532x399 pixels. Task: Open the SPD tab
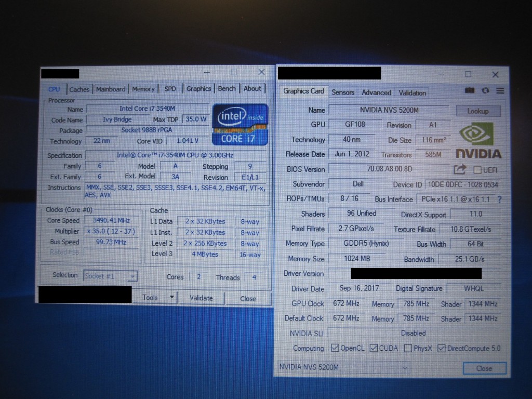[x=170, y=89]
